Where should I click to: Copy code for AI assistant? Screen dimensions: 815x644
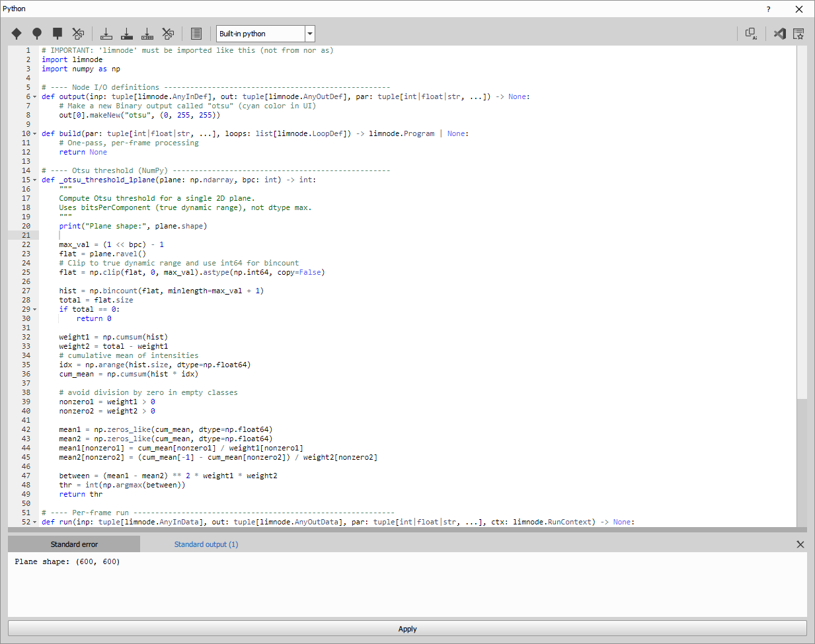pos(752,34)
